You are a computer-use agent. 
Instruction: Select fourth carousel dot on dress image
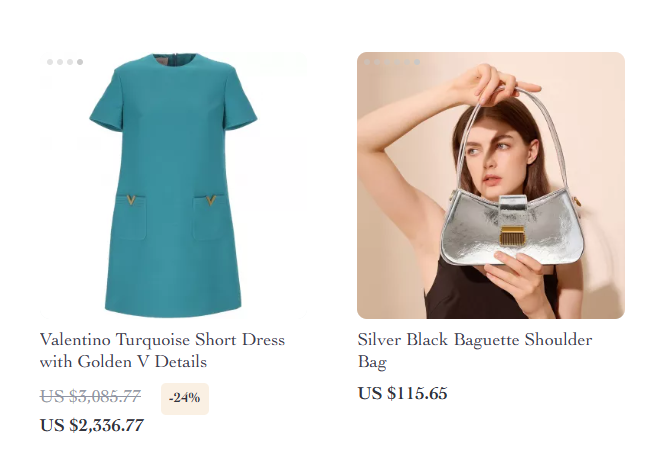[x=80, y=62]
